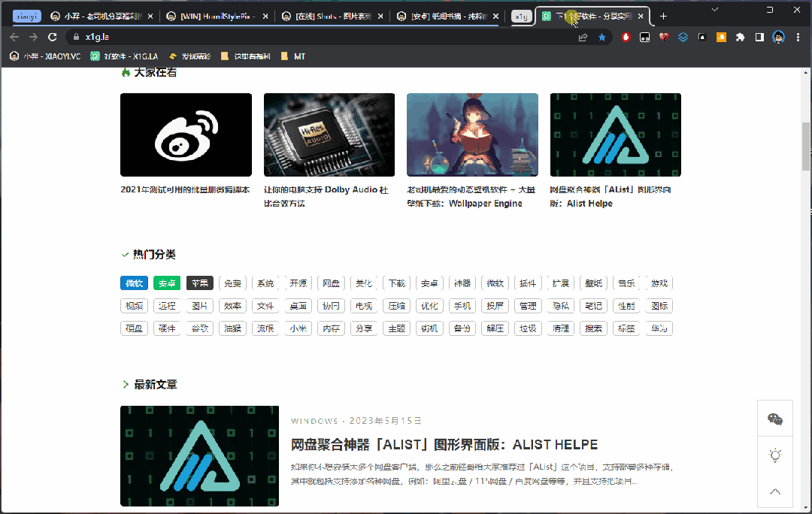Open the broken-heart extension icon

coord(664,37)
